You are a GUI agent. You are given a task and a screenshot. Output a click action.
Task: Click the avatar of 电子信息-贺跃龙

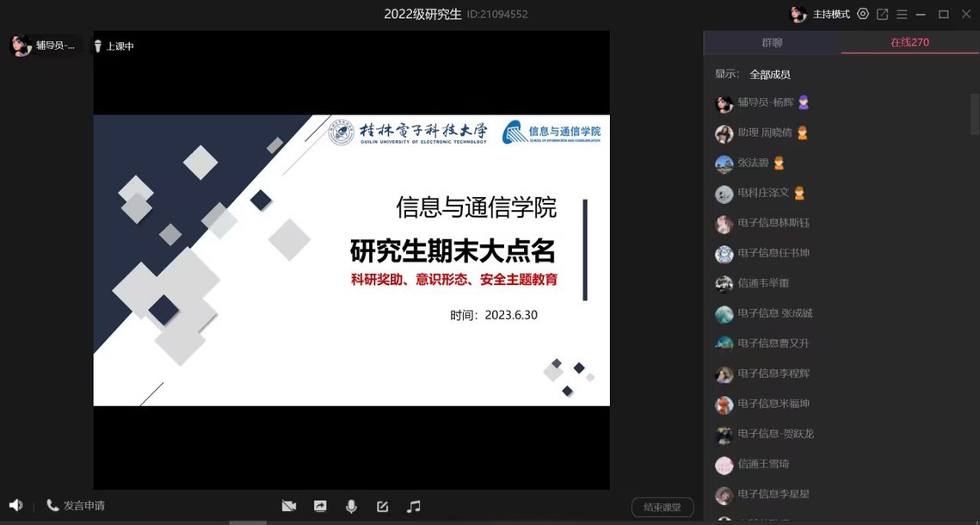click(724, 435)
